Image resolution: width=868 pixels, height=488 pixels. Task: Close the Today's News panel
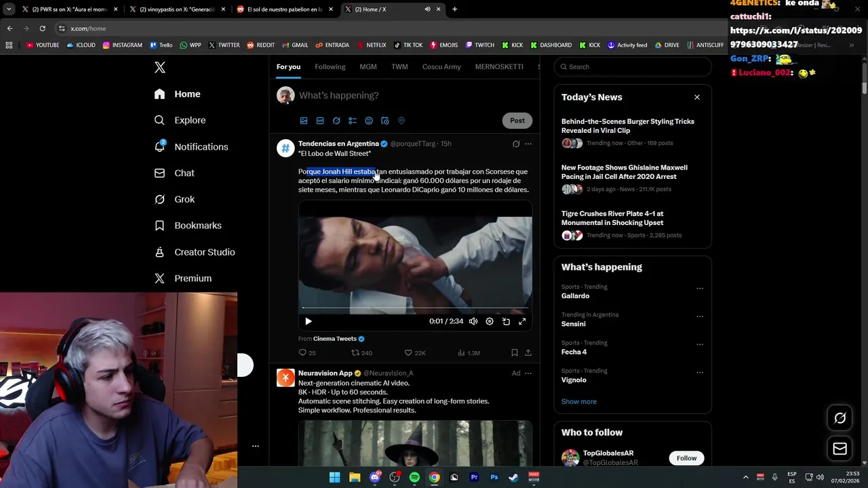pos(696,97)
